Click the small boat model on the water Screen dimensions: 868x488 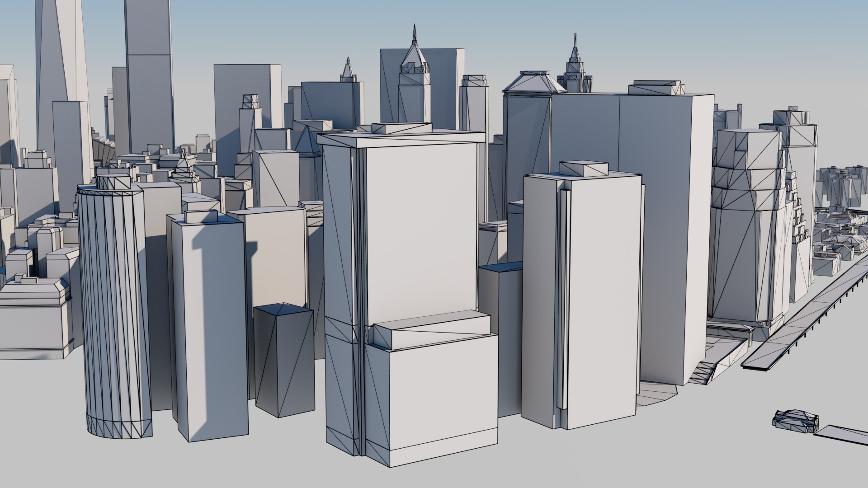coord(796,422)
